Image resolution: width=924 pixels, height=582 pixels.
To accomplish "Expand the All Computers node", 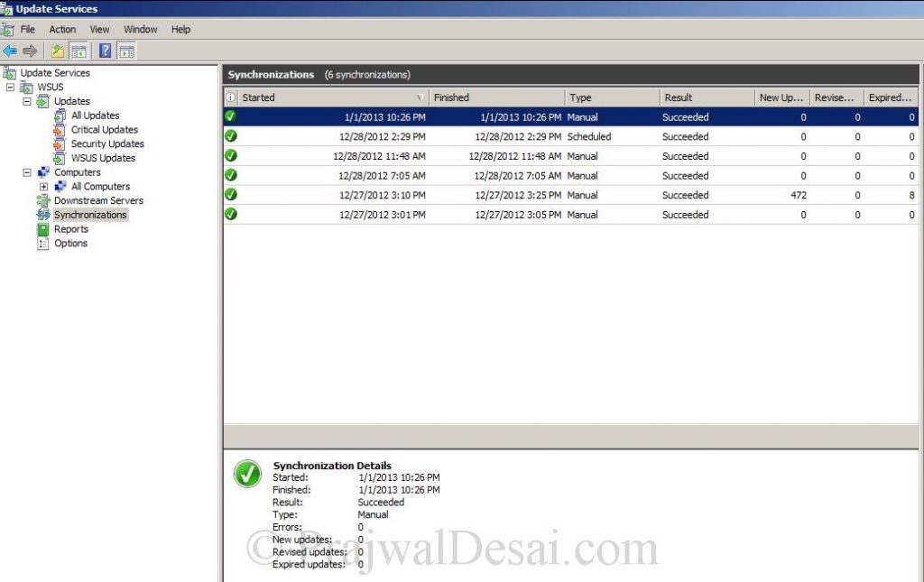I will [x=43, y=187].
